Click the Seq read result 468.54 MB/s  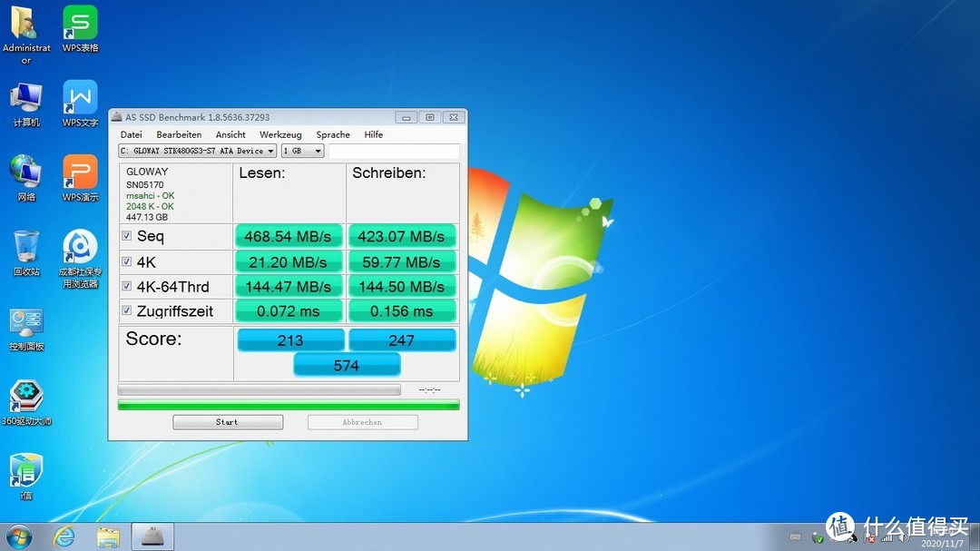coord(289,236)
